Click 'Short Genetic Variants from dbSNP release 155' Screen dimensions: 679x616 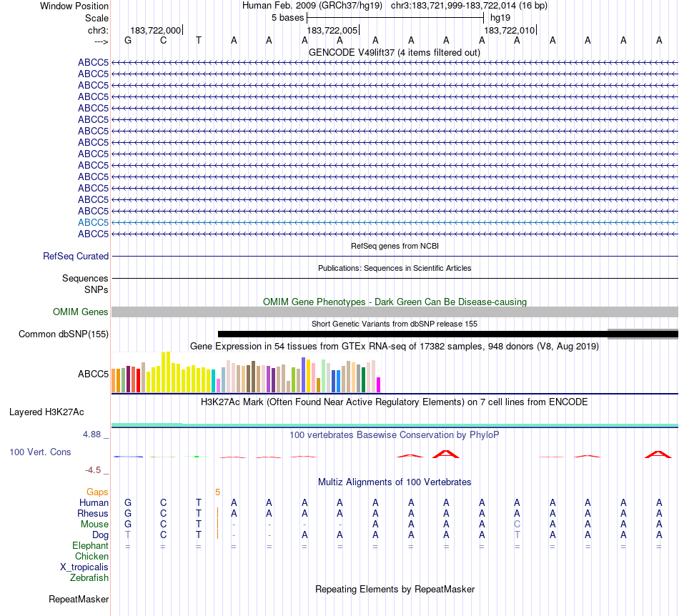(395, 324)
